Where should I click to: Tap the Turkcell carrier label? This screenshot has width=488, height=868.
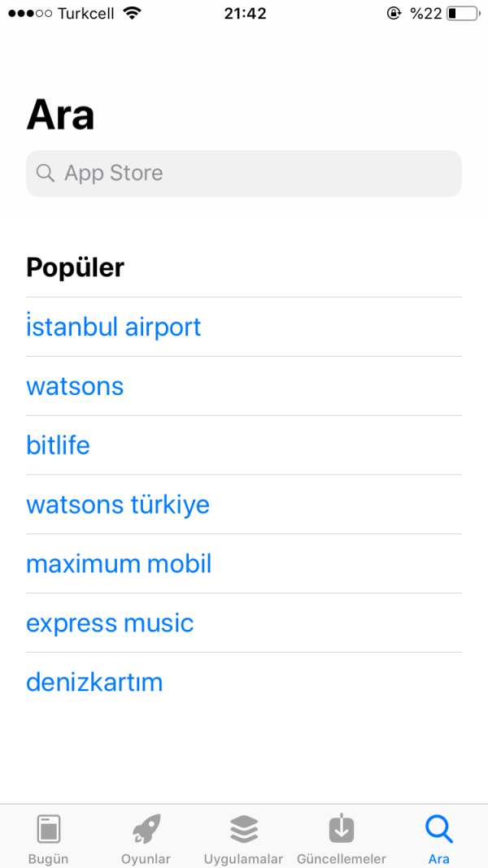click(x=87, y=13)
